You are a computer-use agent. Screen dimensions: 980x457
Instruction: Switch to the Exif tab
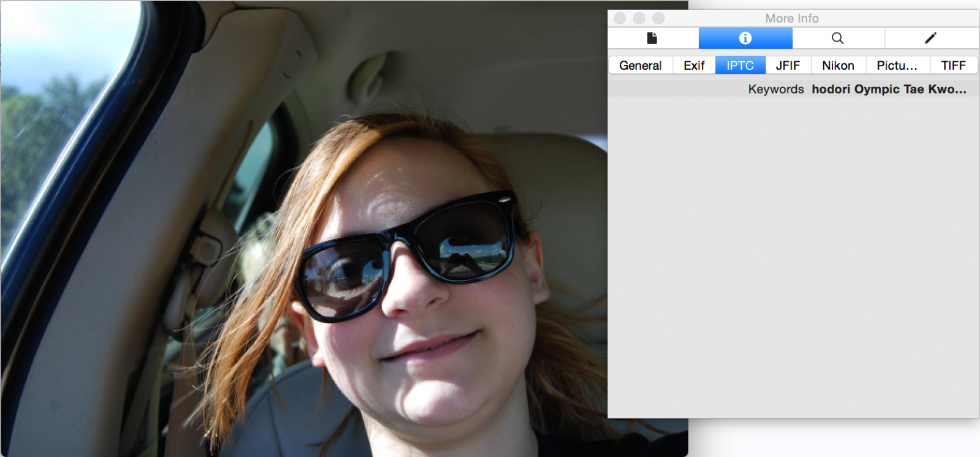point(694,66)
